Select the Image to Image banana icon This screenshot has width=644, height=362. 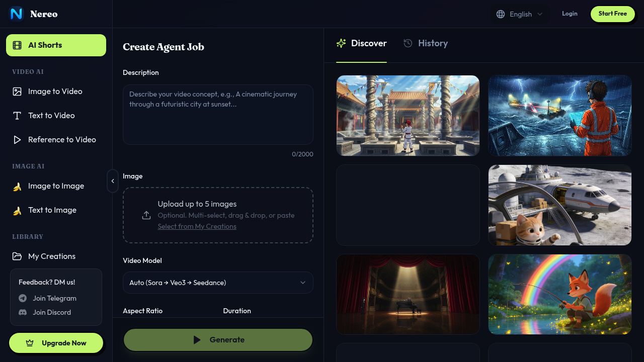point(17,186)
